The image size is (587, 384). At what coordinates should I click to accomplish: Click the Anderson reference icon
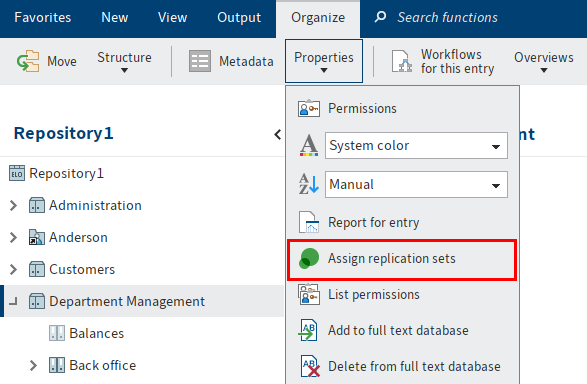tap(37, 237)
